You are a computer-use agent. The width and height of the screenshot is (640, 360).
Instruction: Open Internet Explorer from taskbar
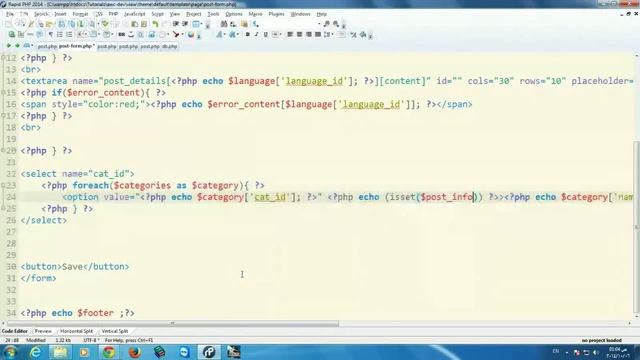[x=35, y=352]
